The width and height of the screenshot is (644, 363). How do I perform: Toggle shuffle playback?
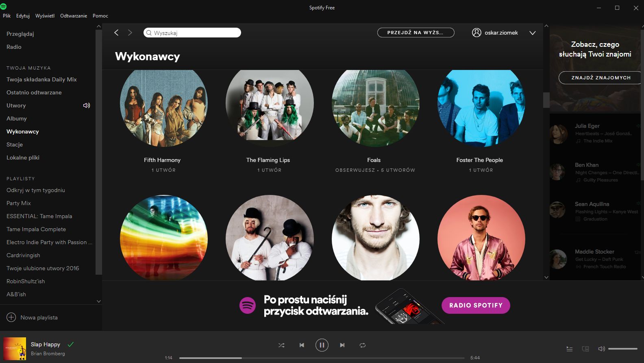click(281, 345)
